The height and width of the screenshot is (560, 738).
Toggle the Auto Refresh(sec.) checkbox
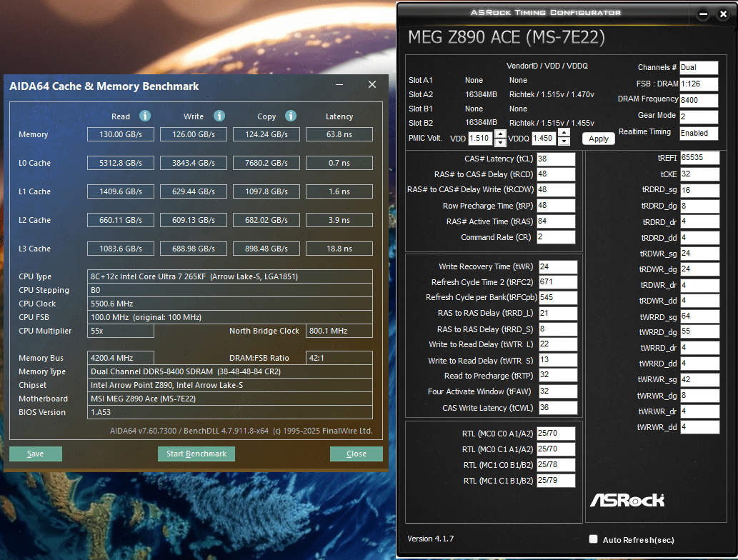593,539
